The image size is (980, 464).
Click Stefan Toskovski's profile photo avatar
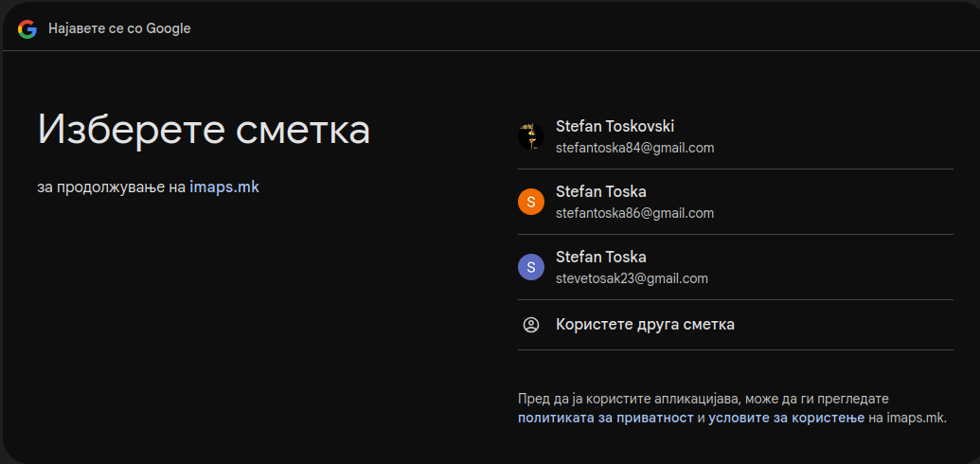point(531,136)
